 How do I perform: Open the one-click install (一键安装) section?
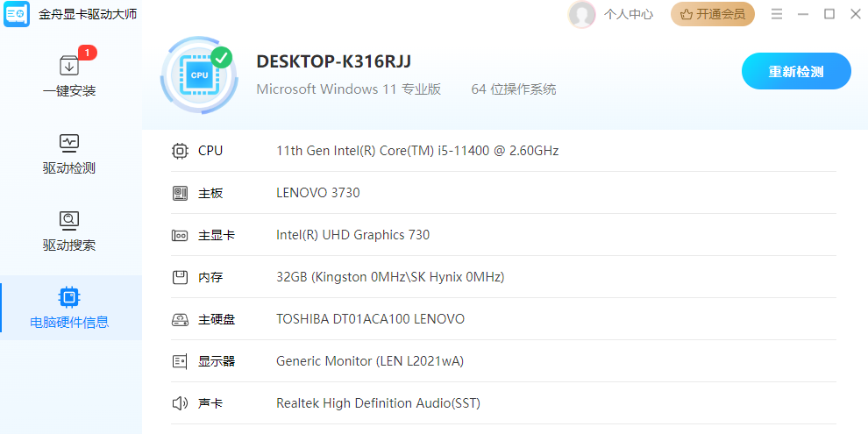(x=69, y=75)
